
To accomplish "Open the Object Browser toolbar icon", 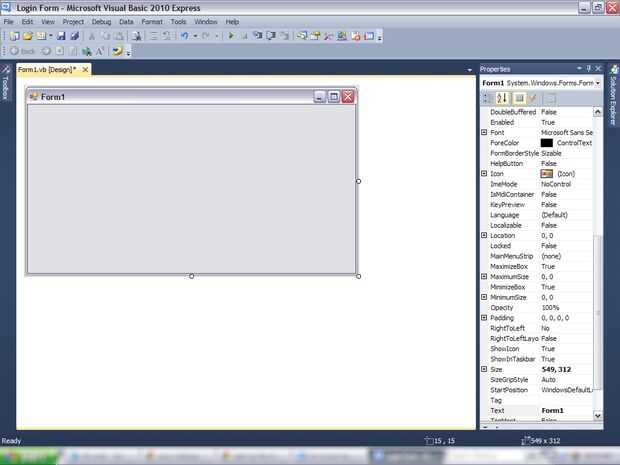I will [x=342, y=36].
